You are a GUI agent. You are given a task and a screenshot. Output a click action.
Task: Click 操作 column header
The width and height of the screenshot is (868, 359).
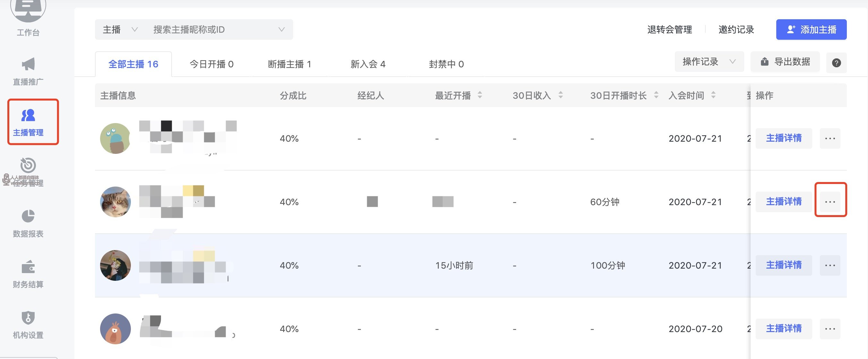(764, 95)
